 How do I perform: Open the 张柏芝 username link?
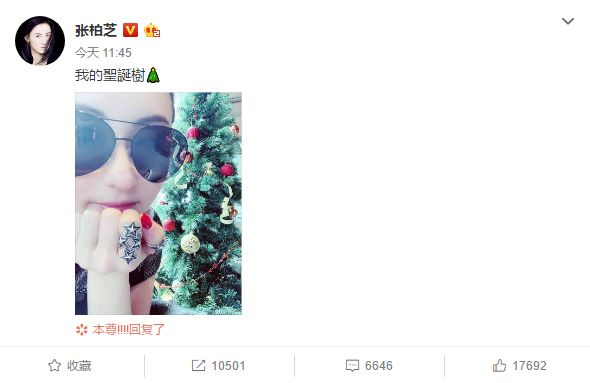96,30
